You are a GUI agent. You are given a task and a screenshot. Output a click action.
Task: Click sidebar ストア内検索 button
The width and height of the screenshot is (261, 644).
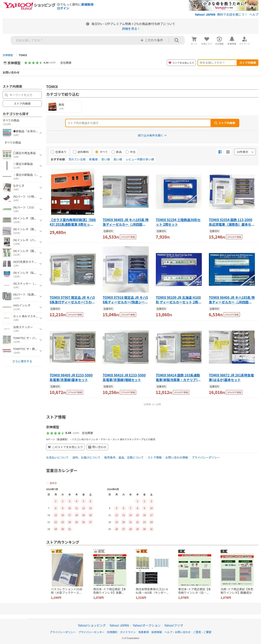[x=22, y=104]
